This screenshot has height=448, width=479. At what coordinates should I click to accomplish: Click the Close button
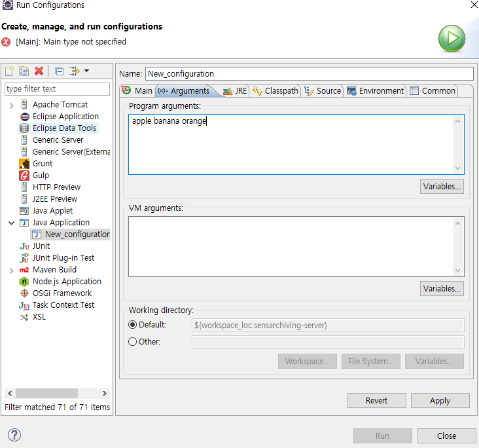[447, 436]
